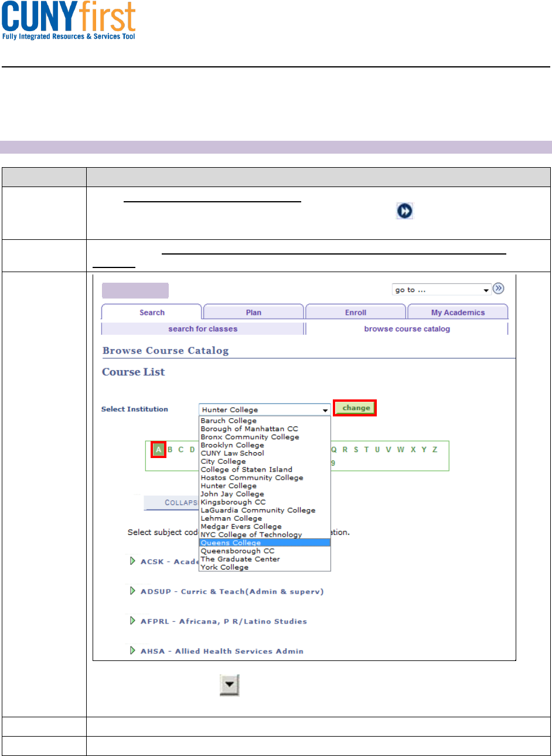Switch to the Plan tab
This screenshot has width=552, height=756.
click(254, 312)
